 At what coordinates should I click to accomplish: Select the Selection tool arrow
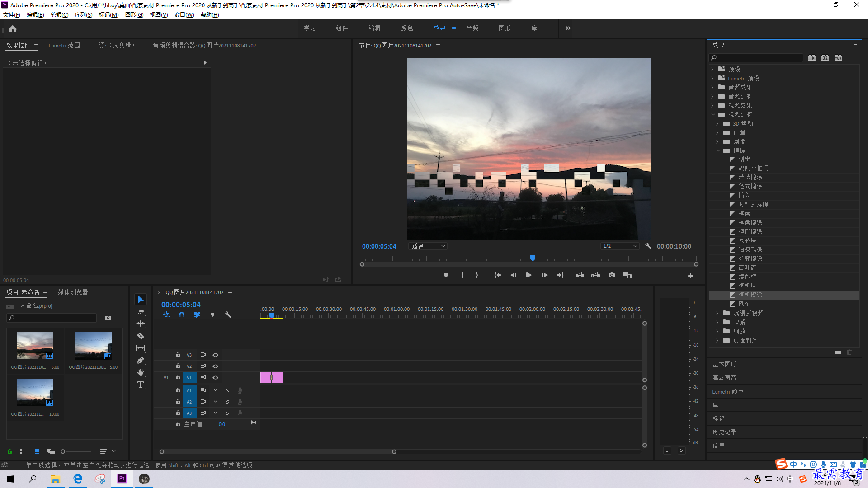tap(141, 300)
